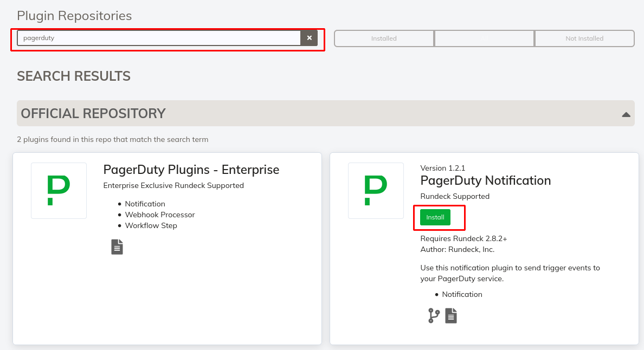Open the PagerDuty Notification title
The width and height of the screenshot is (644, 350).
(x=486, y=180)
